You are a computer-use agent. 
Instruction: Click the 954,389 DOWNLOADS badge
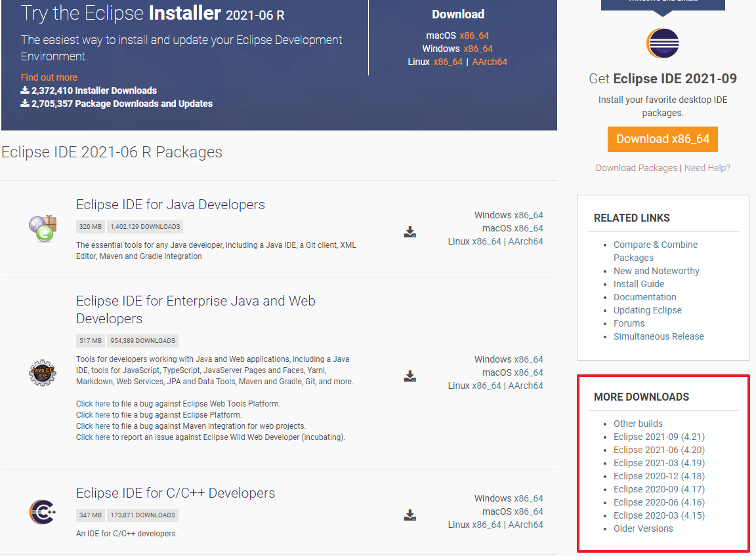142,341
